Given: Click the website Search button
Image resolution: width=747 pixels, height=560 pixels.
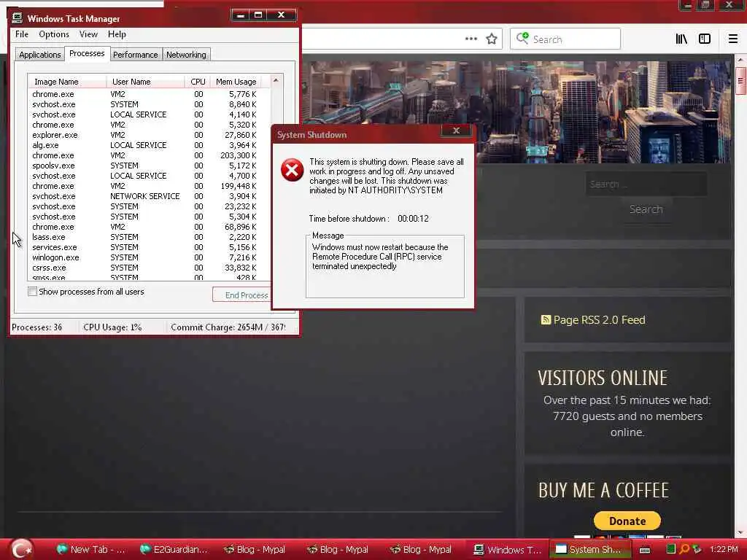Looking at the screenshot, I should coord(646,209).
